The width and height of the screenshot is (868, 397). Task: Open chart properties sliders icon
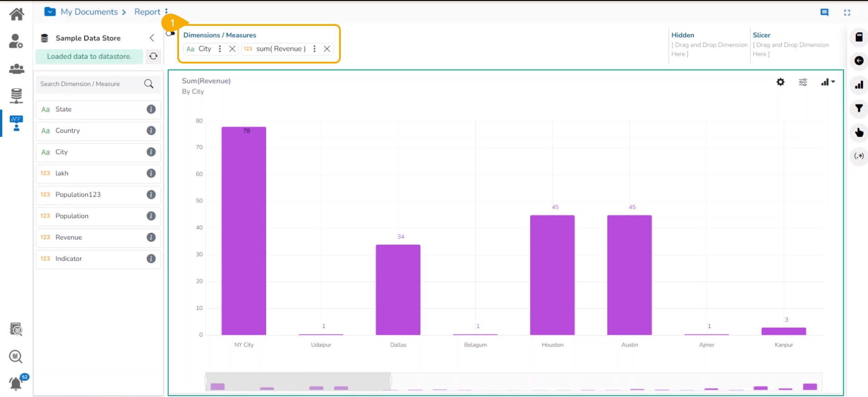[x=803, y=82]
